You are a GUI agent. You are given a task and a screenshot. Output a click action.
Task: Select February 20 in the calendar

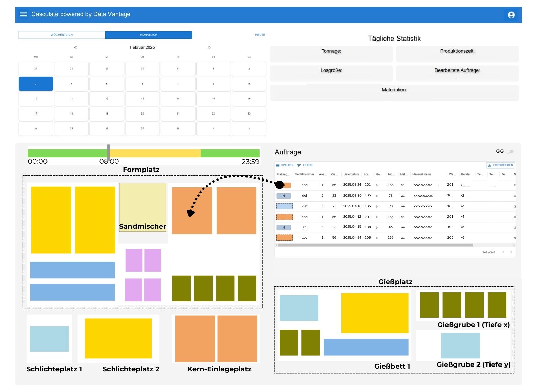pos(143,113)
